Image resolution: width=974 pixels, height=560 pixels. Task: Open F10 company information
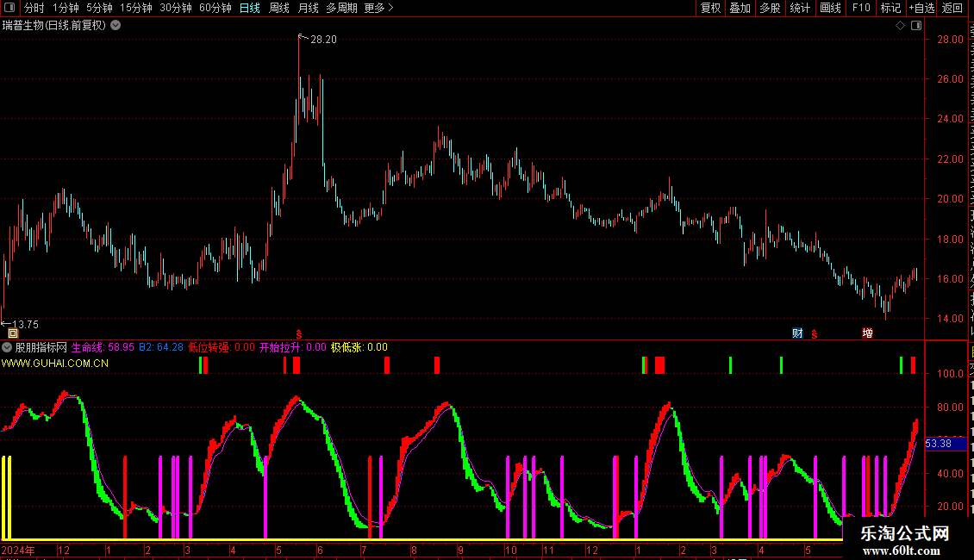(x=860, y=8)
